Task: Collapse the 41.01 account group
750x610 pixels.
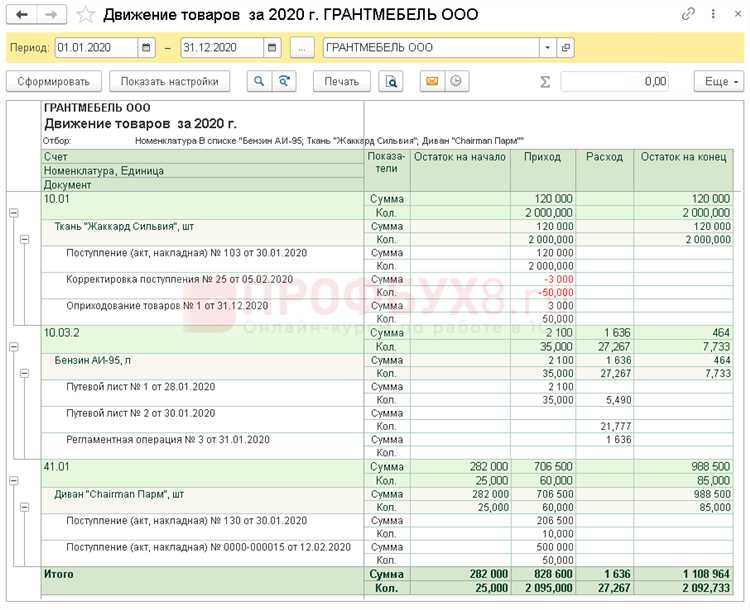Action: point(14,480)
